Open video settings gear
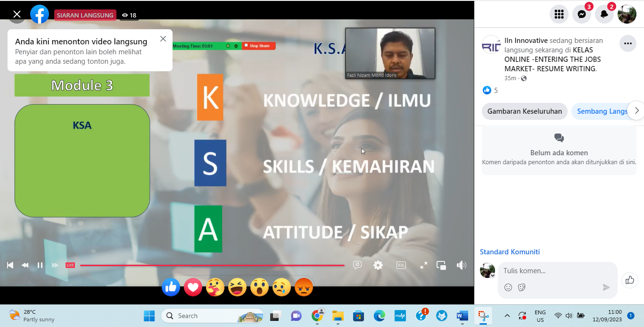The width and height of the screenshot is (644, 327). pos(378,265)
